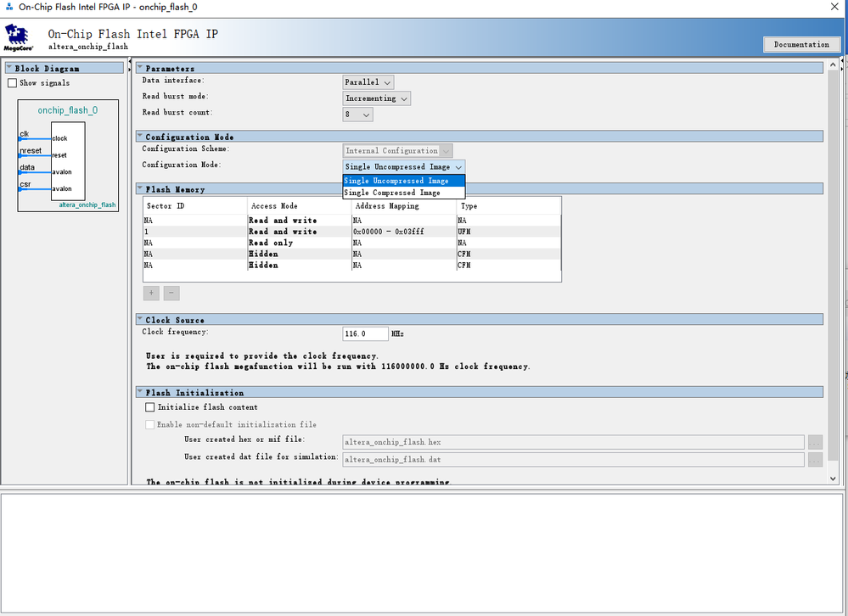The width and height of the screenshot is (848, 616).
Task: Click the nreset port in block diagram
Action: tap(31, 151)
